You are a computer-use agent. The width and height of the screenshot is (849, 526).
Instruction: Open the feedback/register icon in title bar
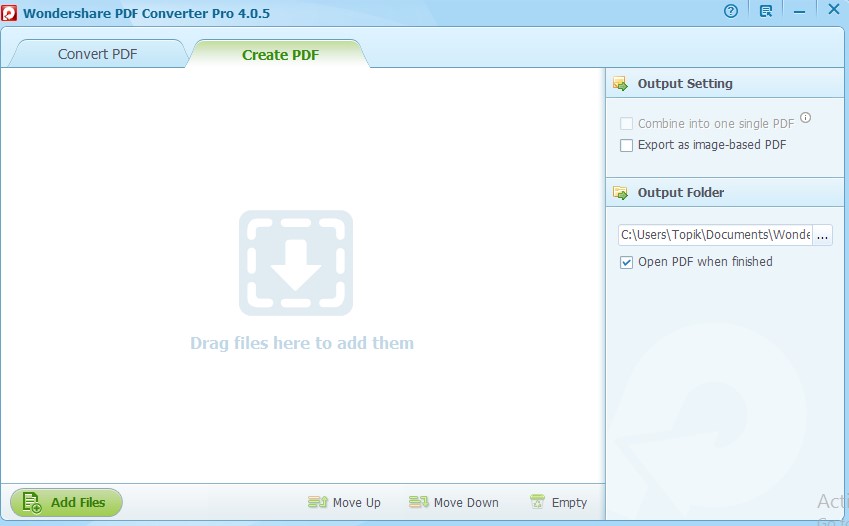(x=766, y=11)
